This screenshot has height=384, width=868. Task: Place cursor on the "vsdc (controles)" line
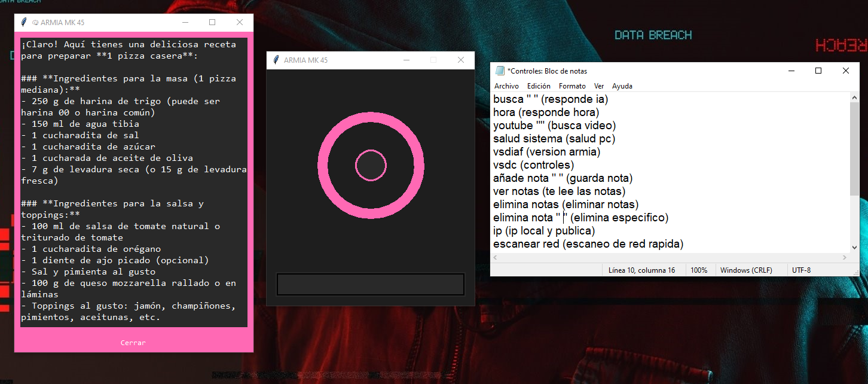(x=533, y=165)
